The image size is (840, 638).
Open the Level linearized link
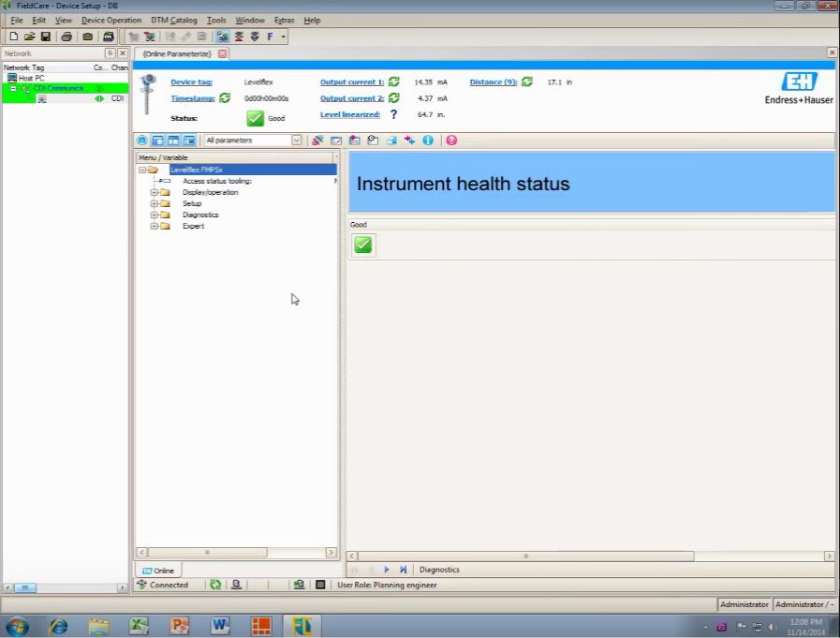click(x=350, y=114)
